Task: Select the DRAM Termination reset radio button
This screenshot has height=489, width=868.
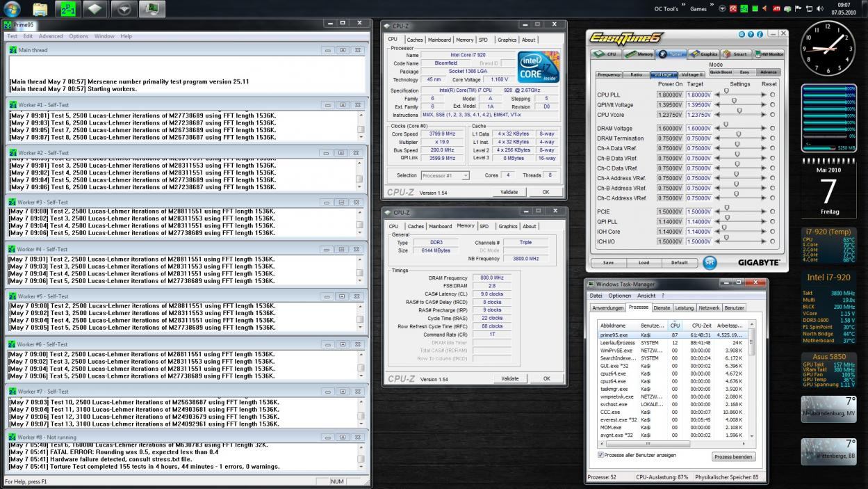Action: (x=772, y=138)
